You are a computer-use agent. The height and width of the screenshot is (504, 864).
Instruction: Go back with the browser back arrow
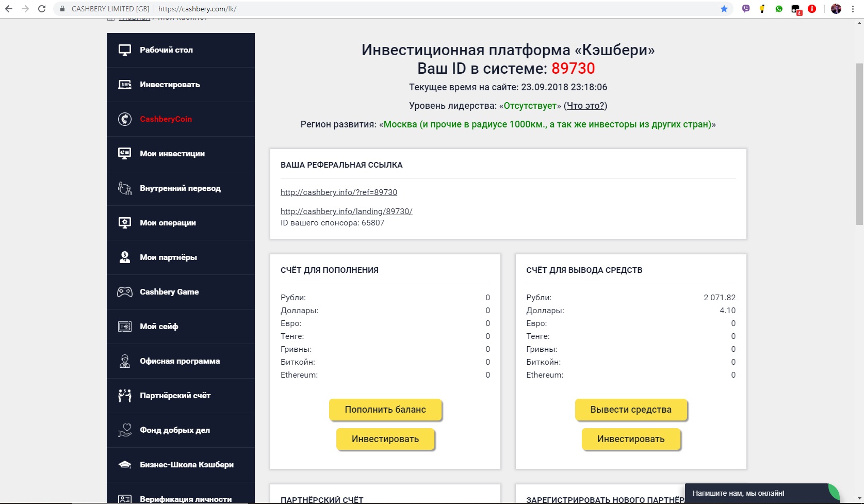tap(9, 9)
